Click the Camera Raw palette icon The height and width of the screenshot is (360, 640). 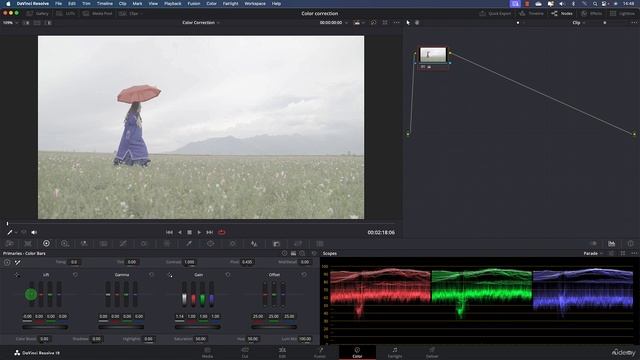[x=10, y=244]
